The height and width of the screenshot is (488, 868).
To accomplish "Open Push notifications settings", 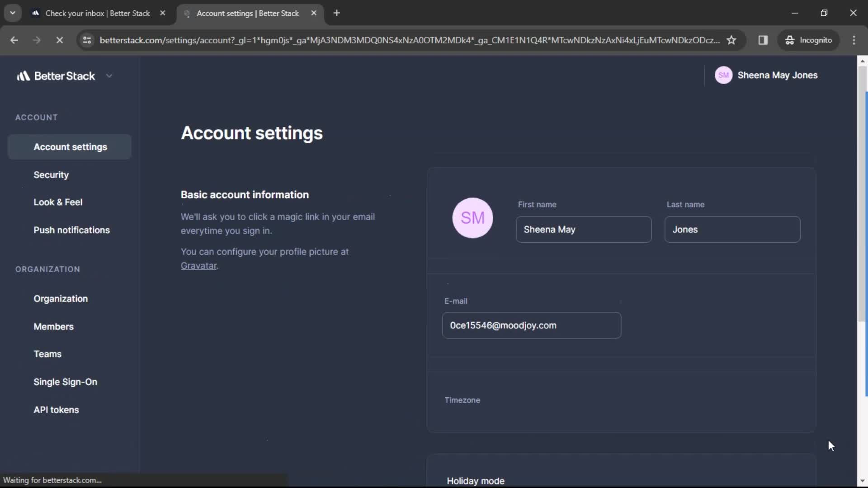I will click(71, 230).
